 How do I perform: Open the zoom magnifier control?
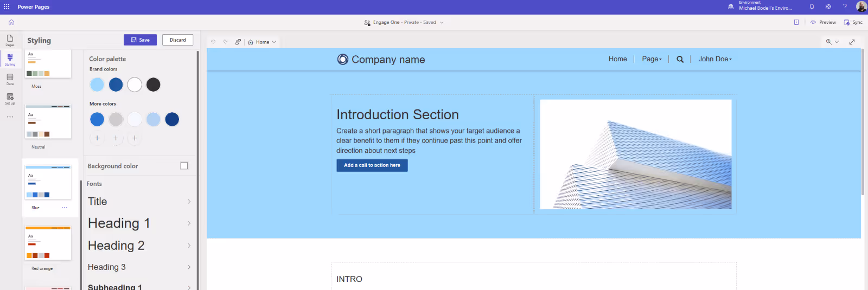(832, 42)
